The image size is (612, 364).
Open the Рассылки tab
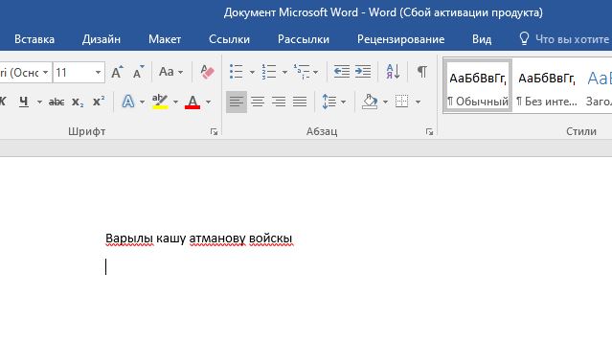(304, 39)
